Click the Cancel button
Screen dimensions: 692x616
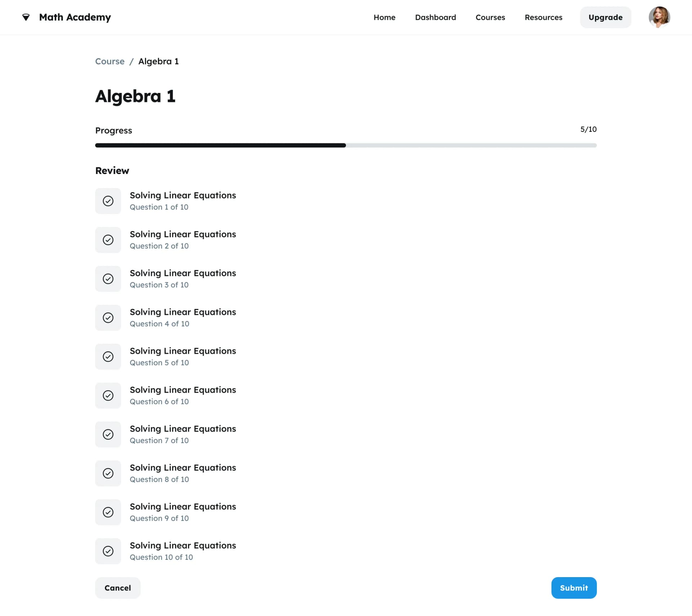pyautogui.click(x=117, y=588)
